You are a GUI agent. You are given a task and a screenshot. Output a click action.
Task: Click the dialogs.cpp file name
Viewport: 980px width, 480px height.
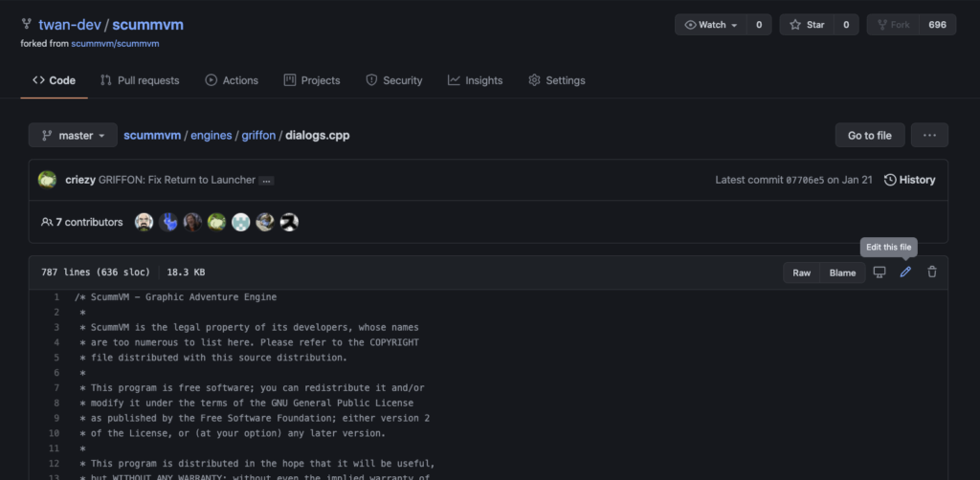tap(318, 136)
